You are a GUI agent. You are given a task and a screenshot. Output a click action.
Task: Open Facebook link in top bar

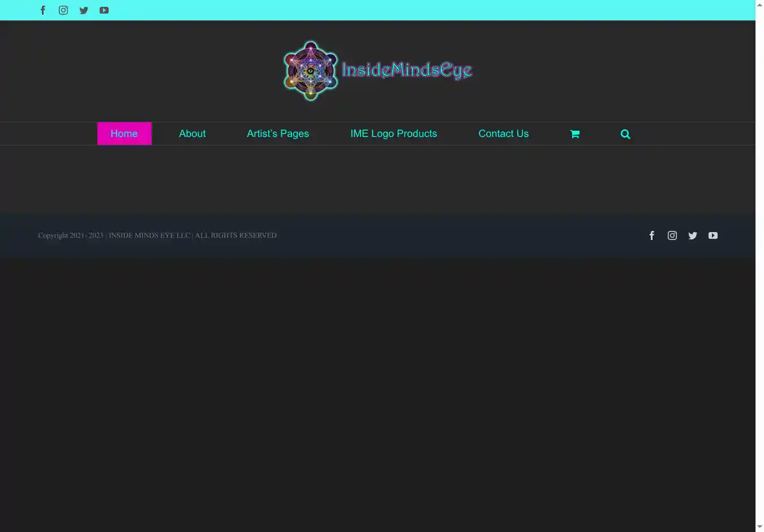point(43,10)
